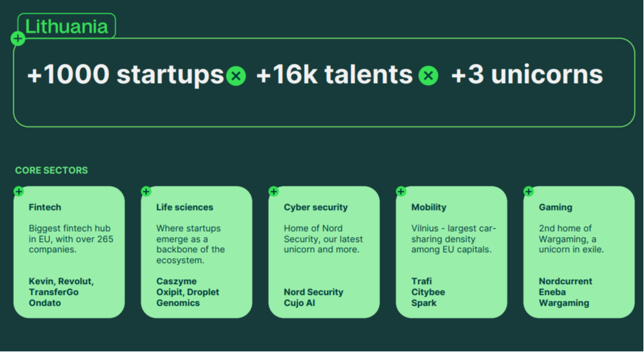Image resolution: width=644 pixels, height=352 pixels.
Task: Select the Cyber security card title
Action: click(316, 207)
